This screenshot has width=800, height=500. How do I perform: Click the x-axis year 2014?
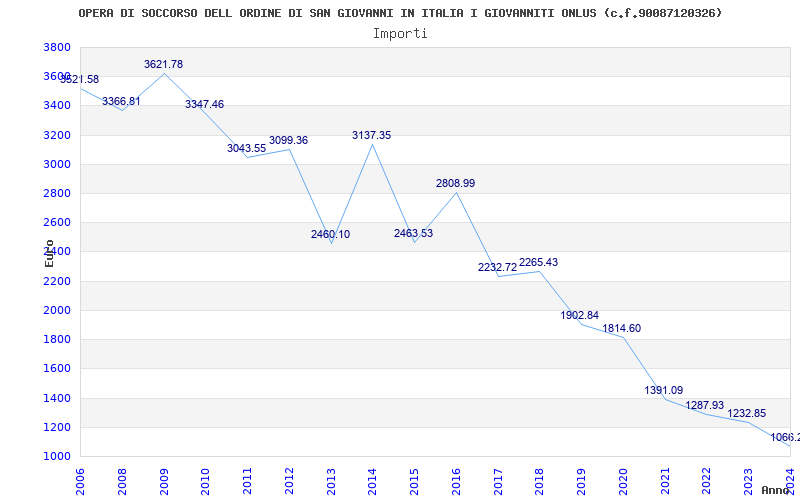pos(372,482)
